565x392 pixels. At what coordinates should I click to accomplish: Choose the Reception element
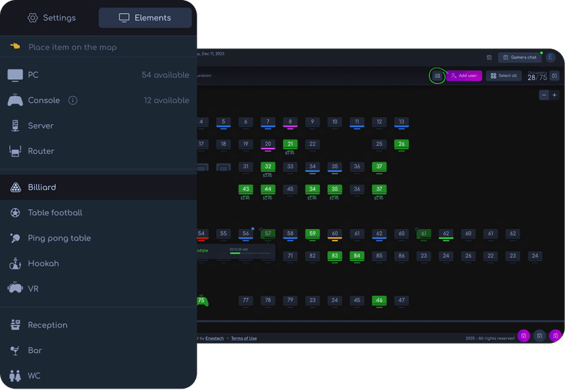click(x=98, y=325)
